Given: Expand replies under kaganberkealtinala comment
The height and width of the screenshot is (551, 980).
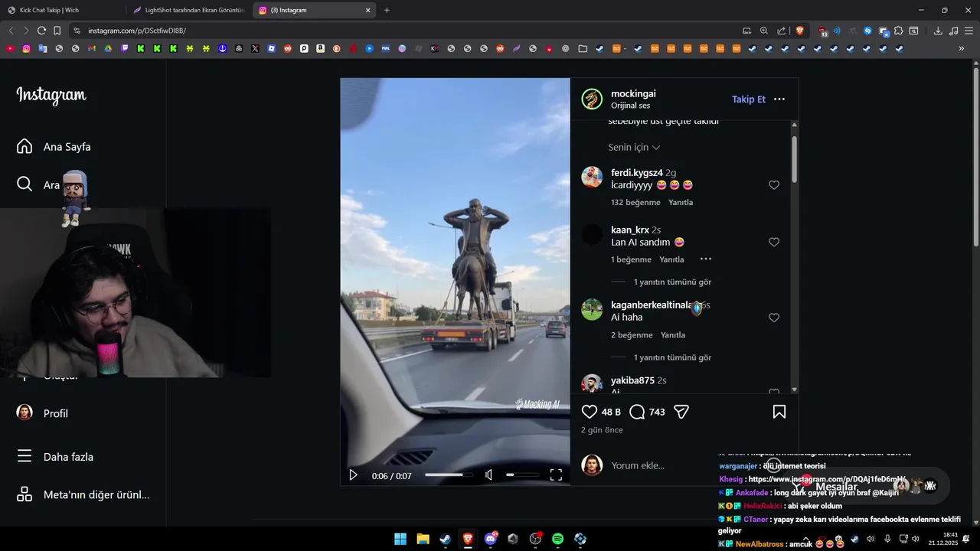Looking at the screenshot, I should click(x=672, y=357).
